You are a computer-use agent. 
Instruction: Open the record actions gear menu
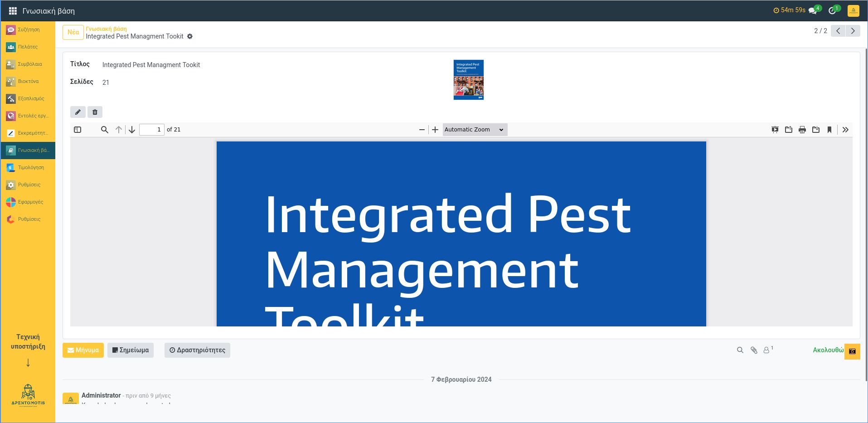[190, 36]
